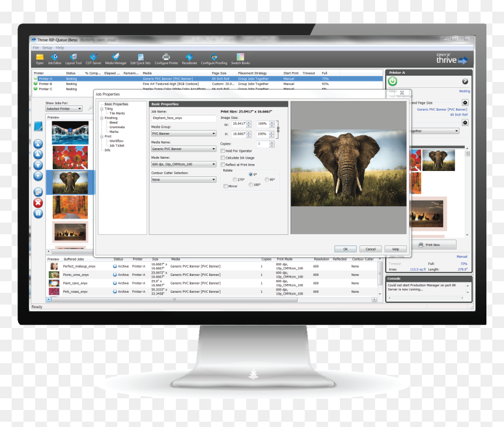
Task: Click the Open folder toolbar icon
Action: pyautogui.click(x=40, y=57)
